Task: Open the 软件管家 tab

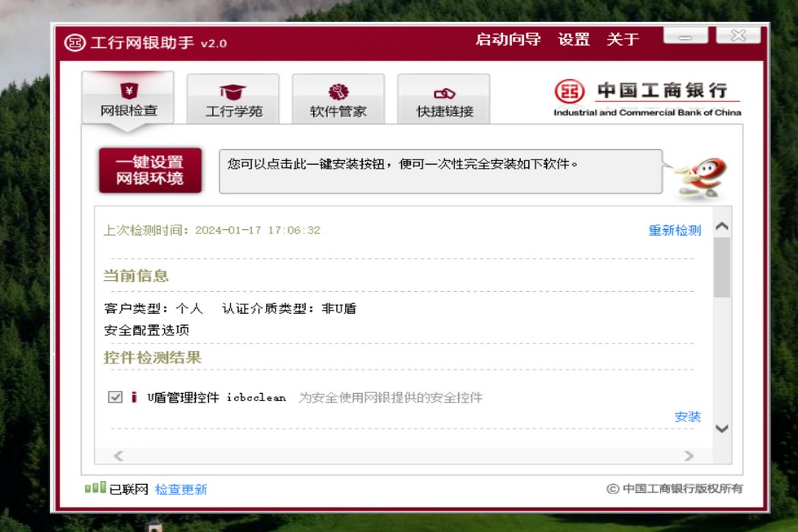Action: 338,99
